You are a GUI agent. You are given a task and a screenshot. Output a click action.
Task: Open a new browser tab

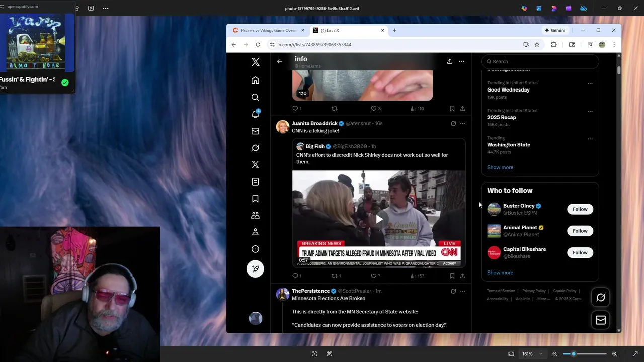point(394,30)
